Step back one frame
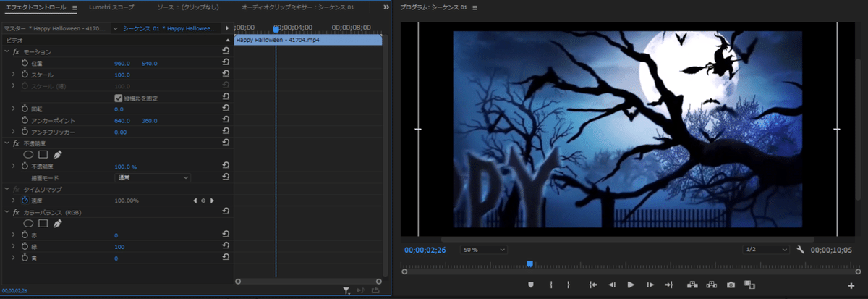This screenshot has height=299, width=868. pos(612,285)
